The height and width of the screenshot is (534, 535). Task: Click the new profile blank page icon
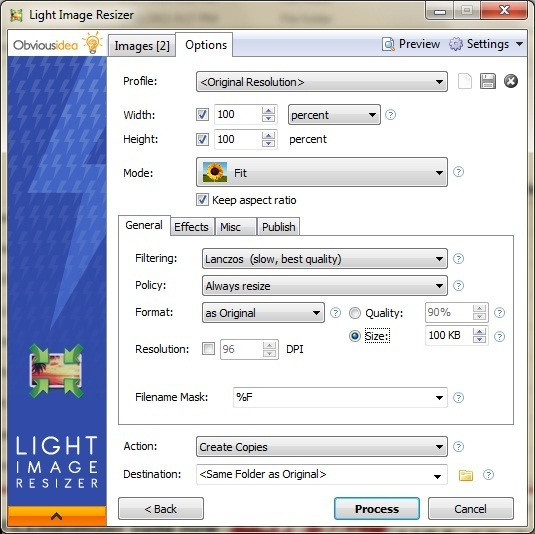point(465,81)
